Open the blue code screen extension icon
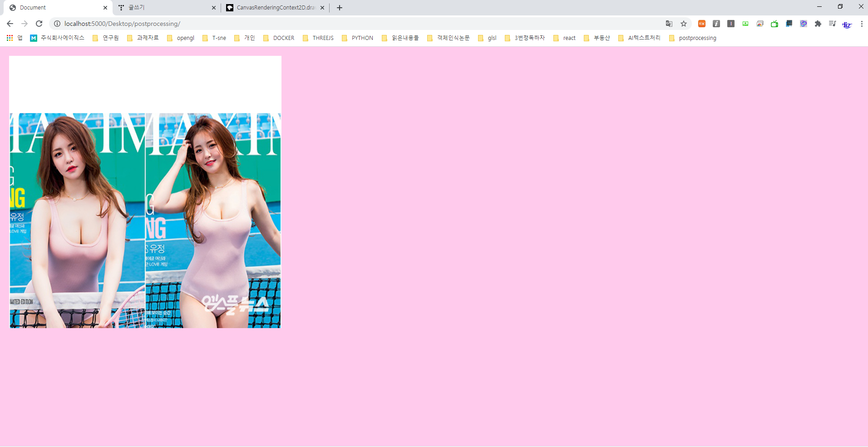 [789, 24]
